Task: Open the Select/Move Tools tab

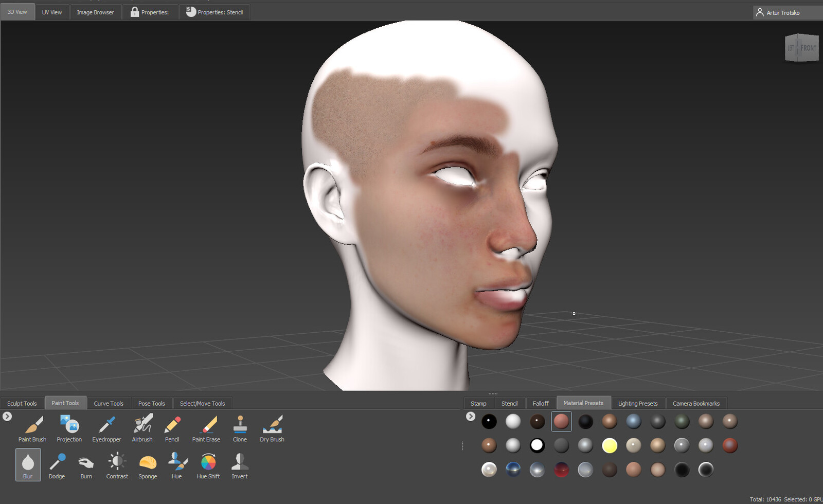Action: pyautogui.click(x=202, y=403)
